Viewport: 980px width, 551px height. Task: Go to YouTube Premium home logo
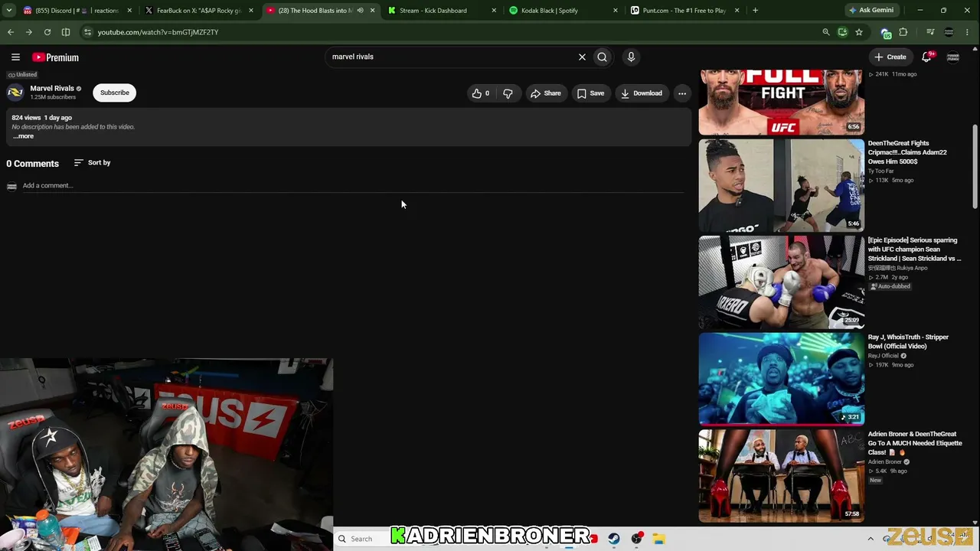pyautogui.click(x=55, y=57)
